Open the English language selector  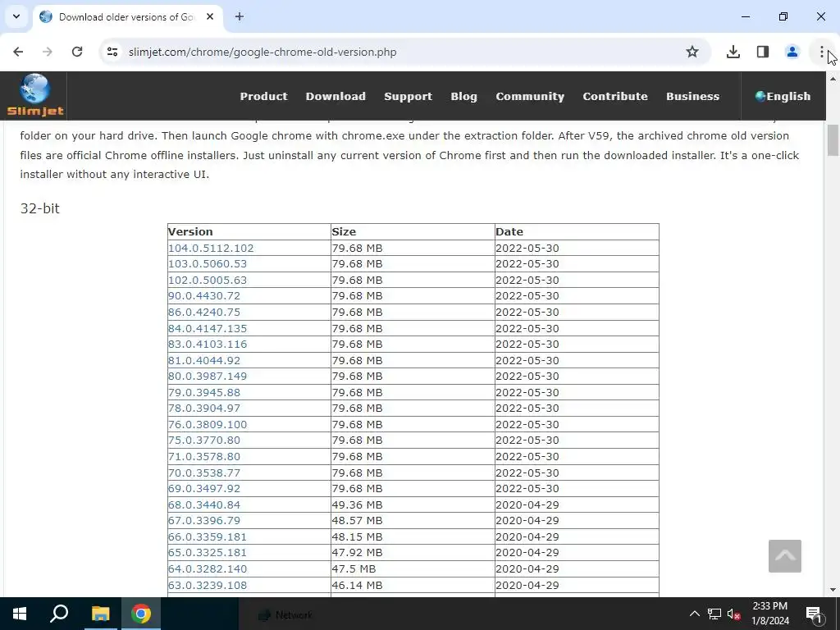coord(783,97)
